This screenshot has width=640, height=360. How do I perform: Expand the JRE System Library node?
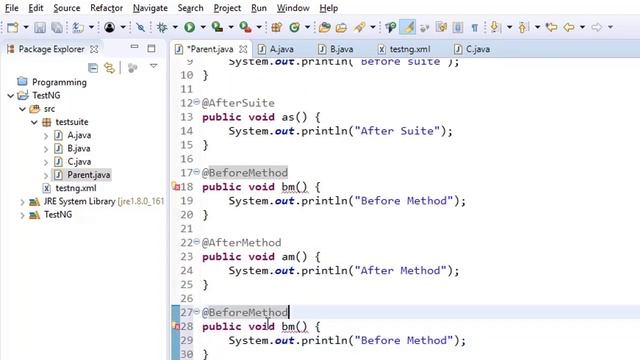tap(22, 202)
